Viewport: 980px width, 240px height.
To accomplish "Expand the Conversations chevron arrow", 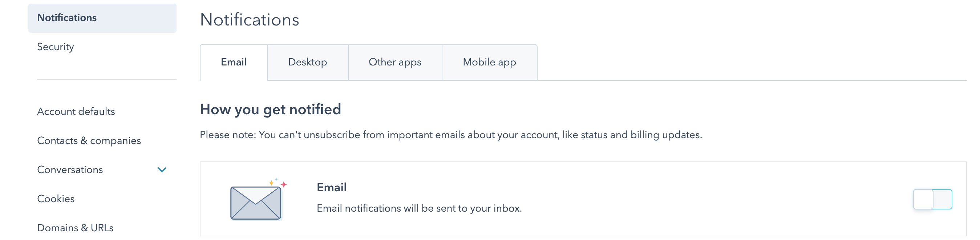I will [x=162, y=170].
